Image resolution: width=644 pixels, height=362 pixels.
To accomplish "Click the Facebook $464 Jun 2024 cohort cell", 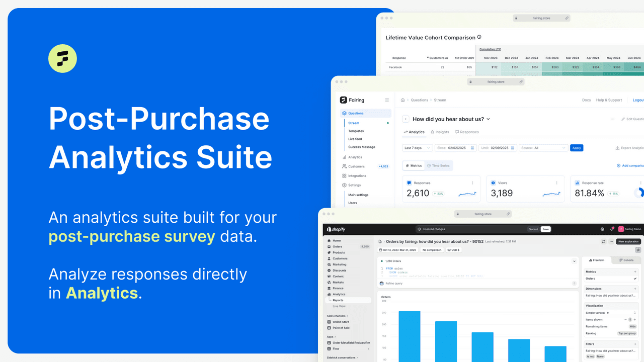I will (x=633, y=67).
